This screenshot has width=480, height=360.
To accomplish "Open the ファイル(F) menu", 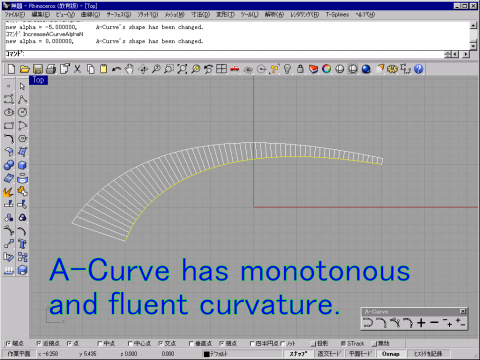I will coord(15,15).
